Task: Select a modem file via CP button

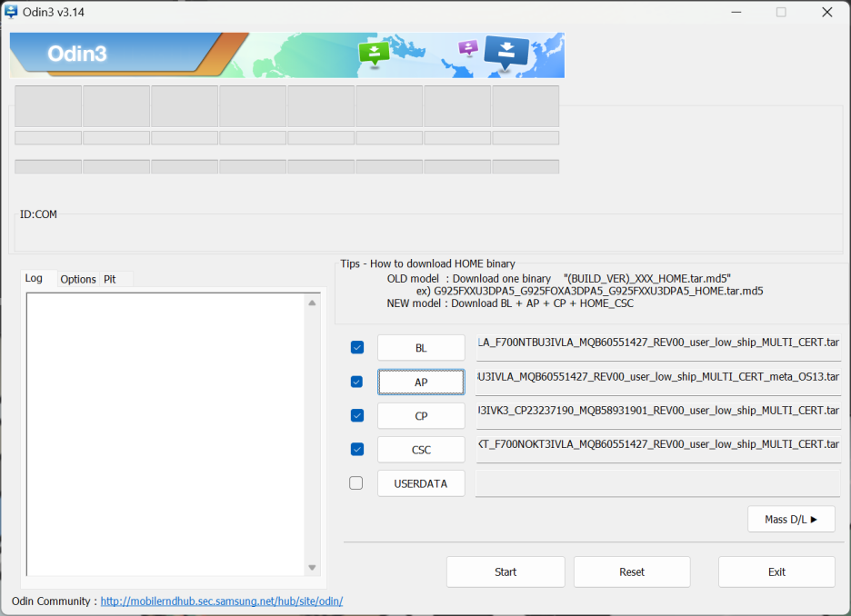Action: point(421,416)
